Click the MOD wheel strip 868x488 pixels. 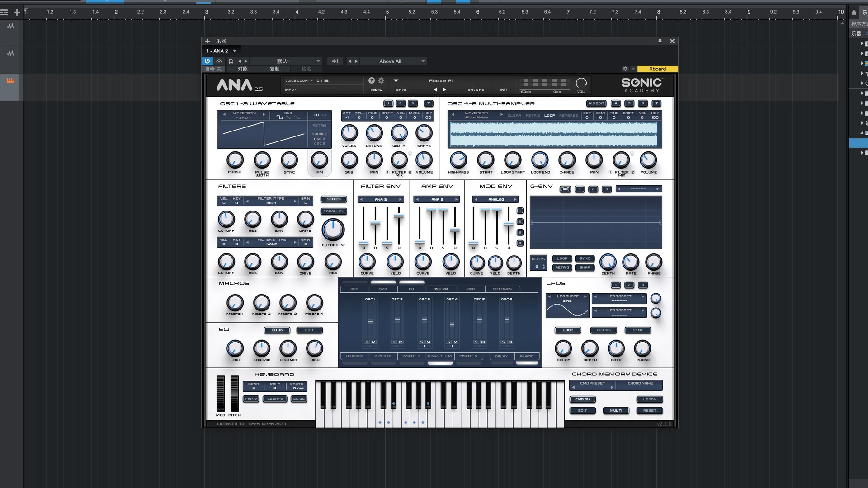tap(221, 393)
